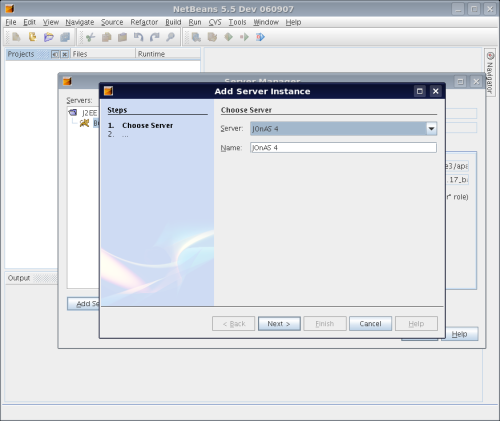The image size is (500, 421).
Task: Click the Clean and Build icon
Action: [212, 37]
